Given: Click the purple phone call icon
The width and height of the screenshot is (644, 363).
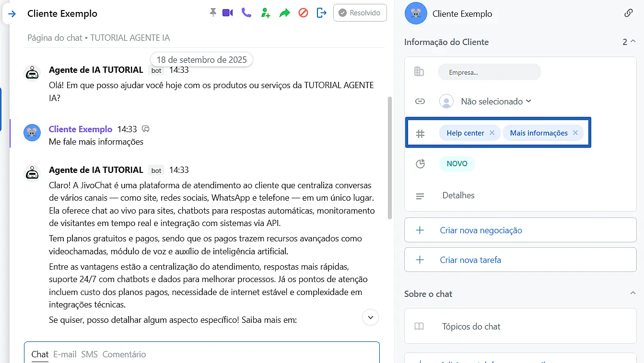Looking at the screenshot, I should pyautogui.click(x=246, y=12).
